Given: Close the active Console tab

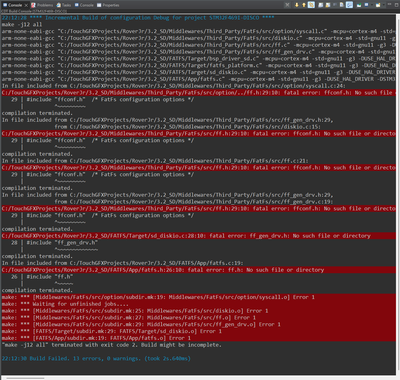Looking at the screenshot, I should click(x=26, y=5).
